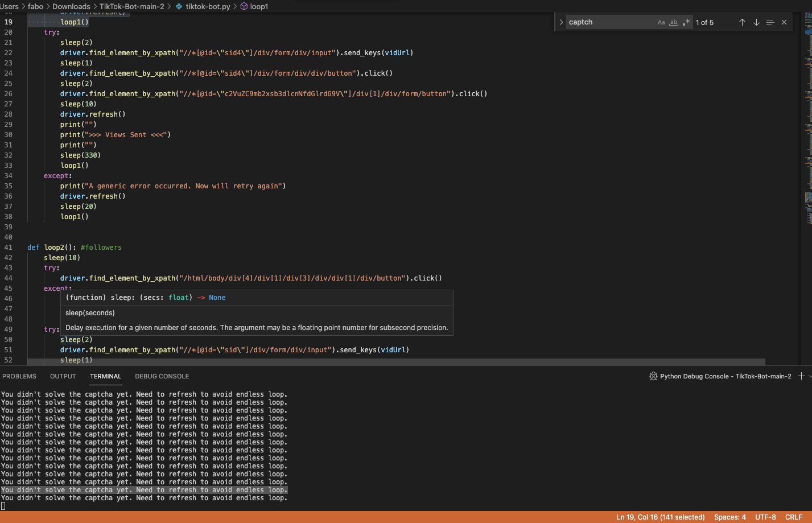Click 'loop1()' on highlighted line 19

coord(75,22)
